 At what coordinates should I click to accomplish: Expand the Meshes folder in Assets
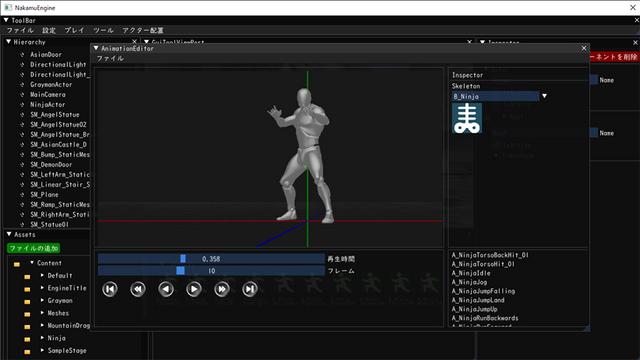(x=42, y=313)
